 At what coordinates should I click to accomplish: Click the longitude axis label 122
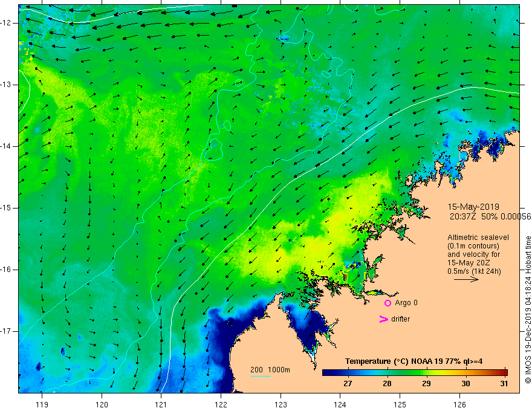pos(221,404)
